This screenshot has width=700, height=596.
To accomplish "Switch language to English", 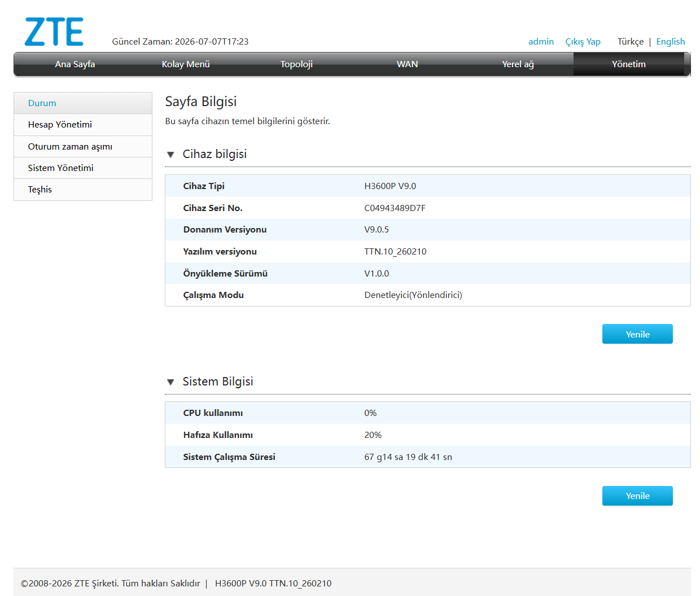I will pyautogui.click(x=671, y=42).
